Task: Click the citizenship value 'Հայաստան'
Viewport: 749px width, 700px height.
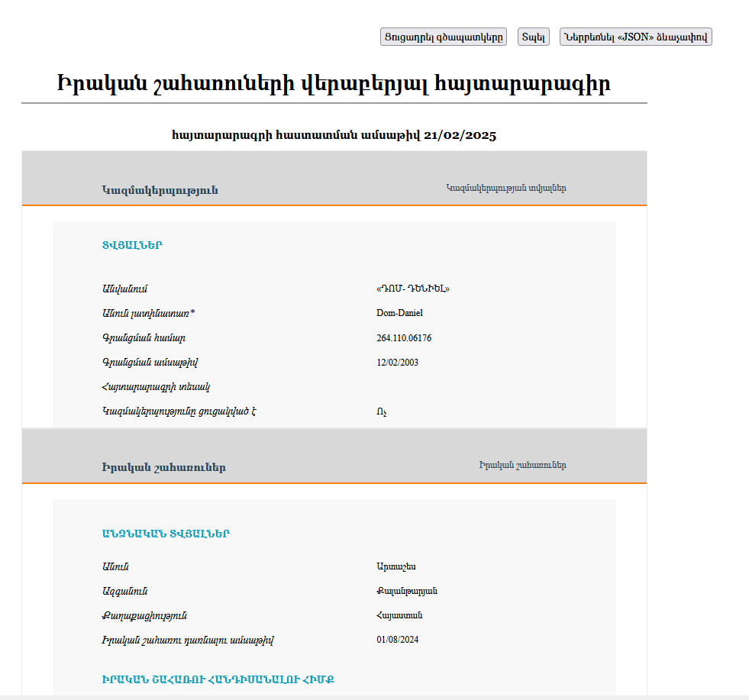Action: [399, 615]
